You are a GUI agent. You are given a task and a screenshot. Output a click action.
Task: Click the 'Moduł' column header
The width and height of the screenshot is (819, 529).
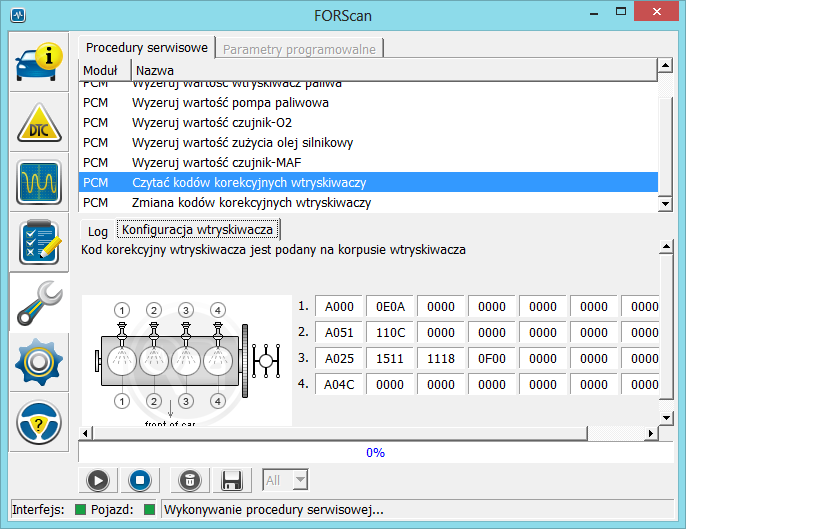[x=100, y=71]
